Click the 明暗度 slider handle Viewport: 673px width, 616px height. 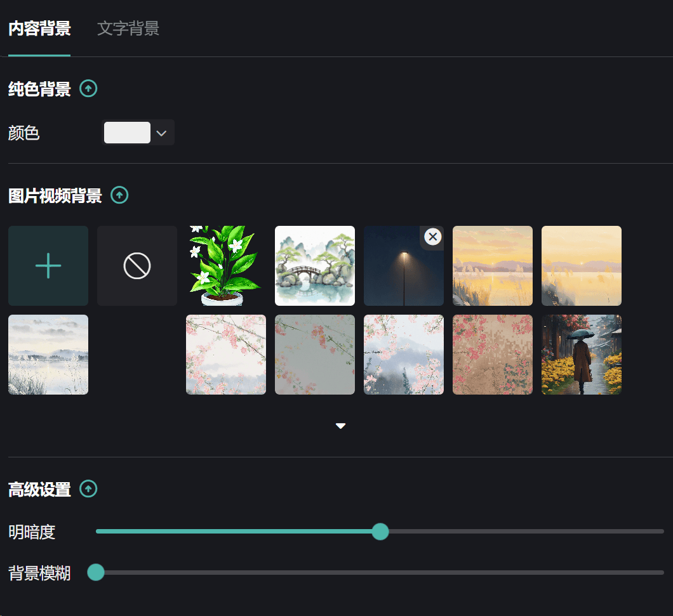[x=380, y=531]
